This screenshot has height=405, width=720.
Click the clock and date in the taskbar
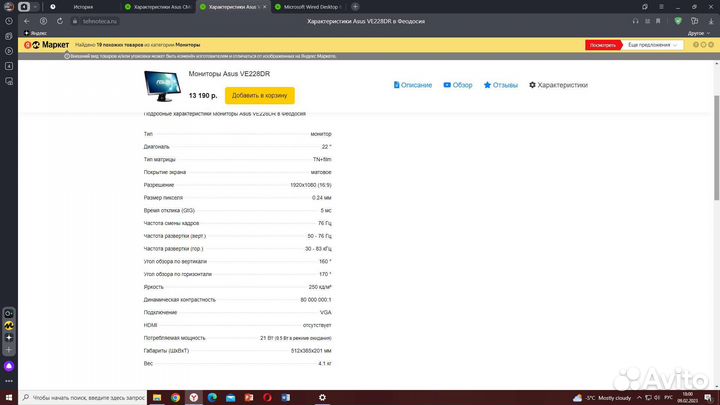coord(688,398)
